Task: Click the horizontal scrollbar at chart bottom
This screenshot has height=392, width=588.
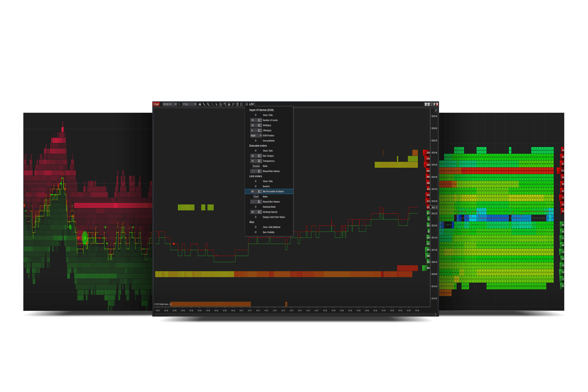Action: pyautogui.click(x=295, y=314)
